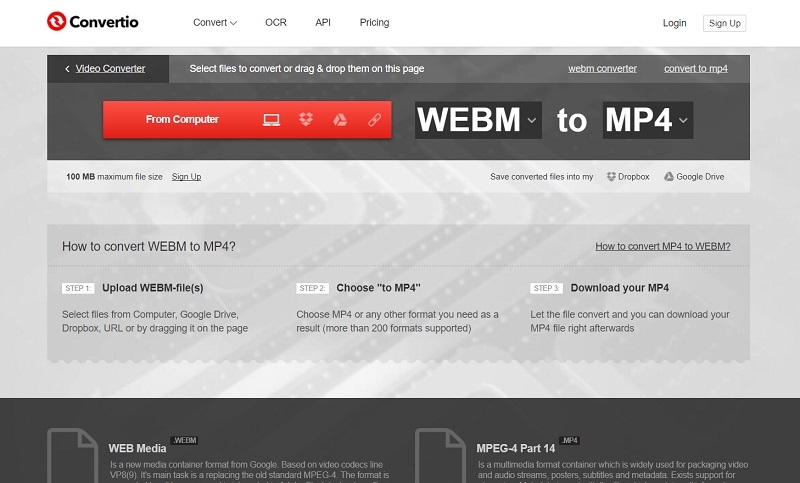Click the WEB Media file icon

click(x=72, y=455)
